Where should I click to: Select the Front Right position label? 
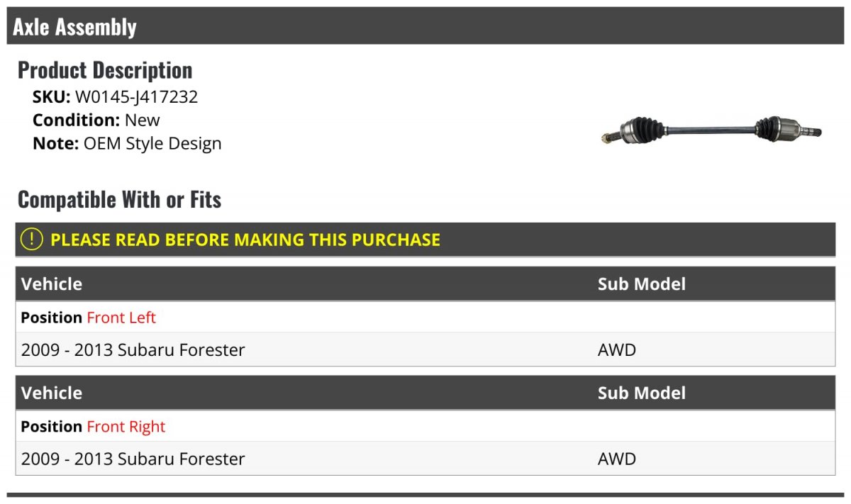click(x=126, y=427)
